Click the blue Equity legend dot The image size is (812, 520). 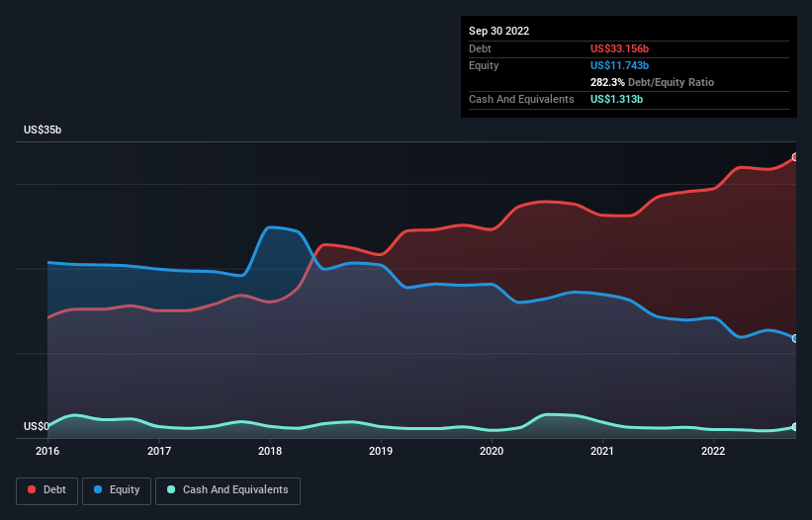(98, 489)
